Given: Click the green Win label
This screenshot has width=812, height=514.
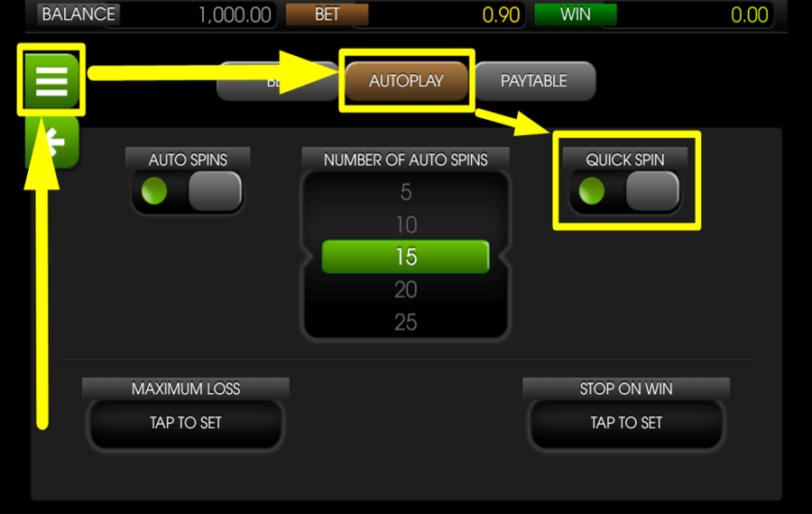Looking at the screenshot, I should tap(576, 14).
